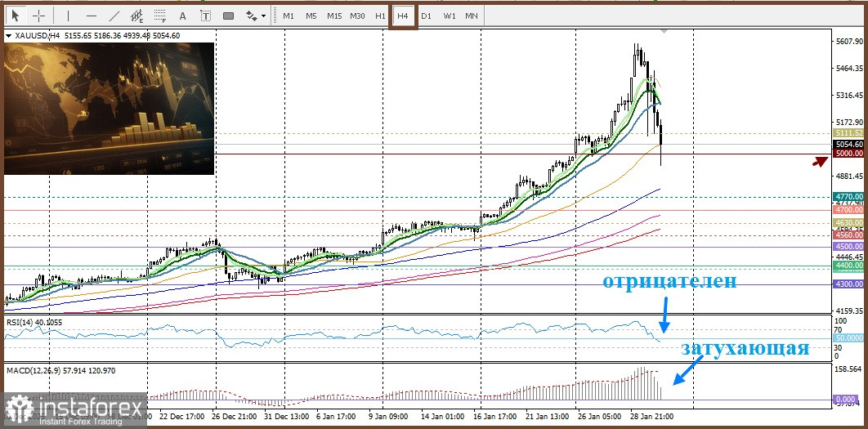The height and width of the screenshot is (429, 868).
Task: Click the 21 Jan 13:00 time label
Action: click(548, 416)
